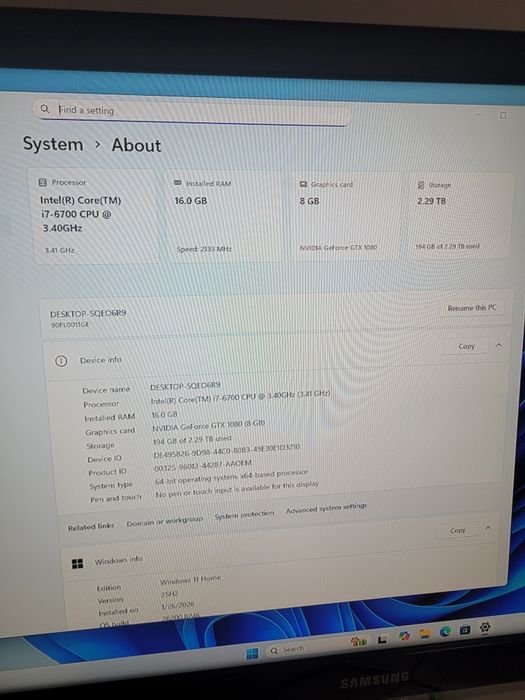The image size is (525, 700).
Task: Click the 194 GB of 2.29 TB used row value
Action: click(192, 440)
